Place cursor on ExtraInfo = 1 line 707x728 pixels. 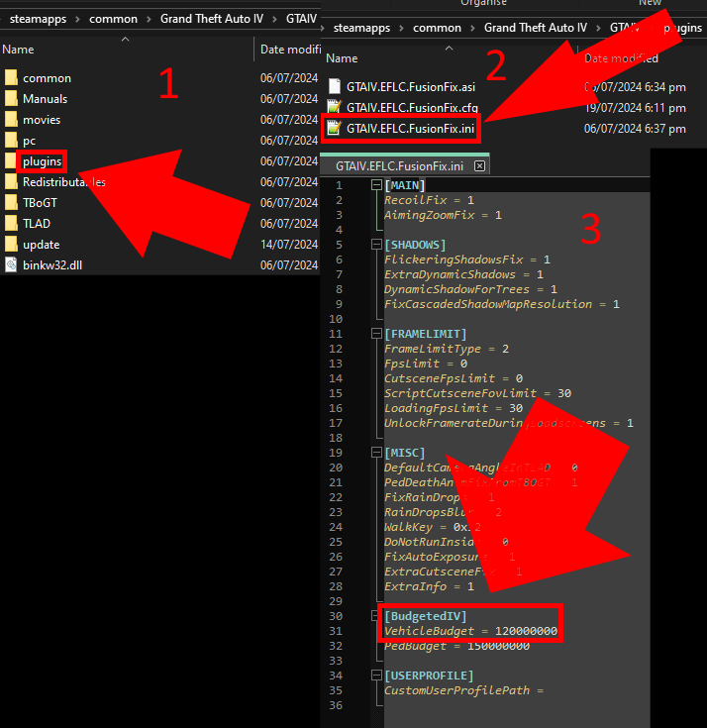(429, 586)
